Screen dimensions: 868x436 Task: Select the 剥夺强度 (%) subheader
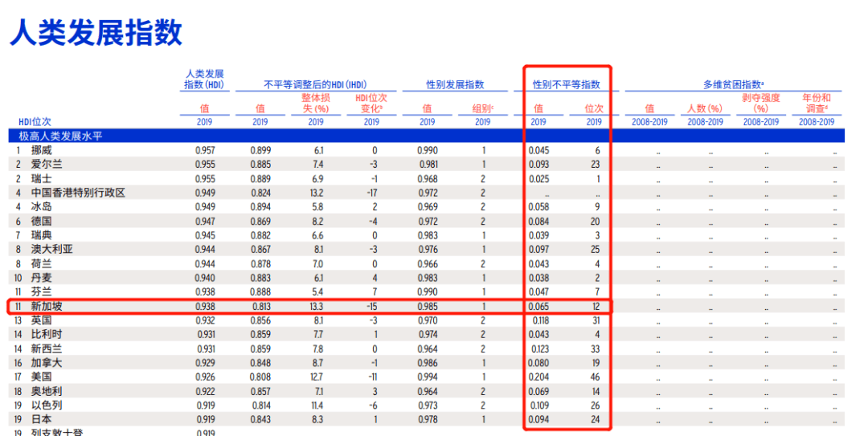(x=760, y=103)
